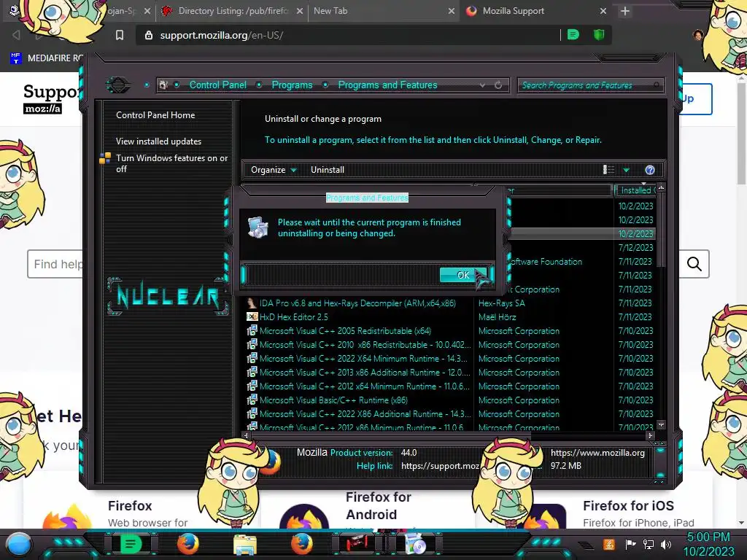Select Microsoft Visual C++ 2013 x86 Additional Runtime

[x=365, y=372]
